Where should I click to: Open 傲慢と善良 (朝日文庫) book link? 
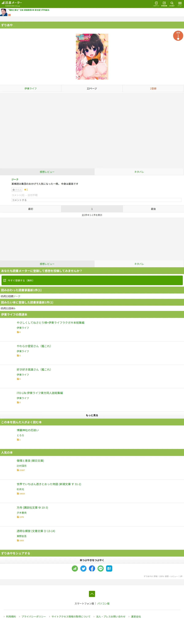[30, 461]
